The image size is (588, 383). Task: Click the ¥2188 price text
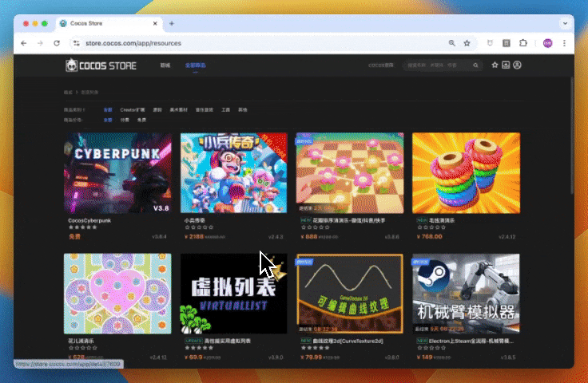(x=194, y=237)
